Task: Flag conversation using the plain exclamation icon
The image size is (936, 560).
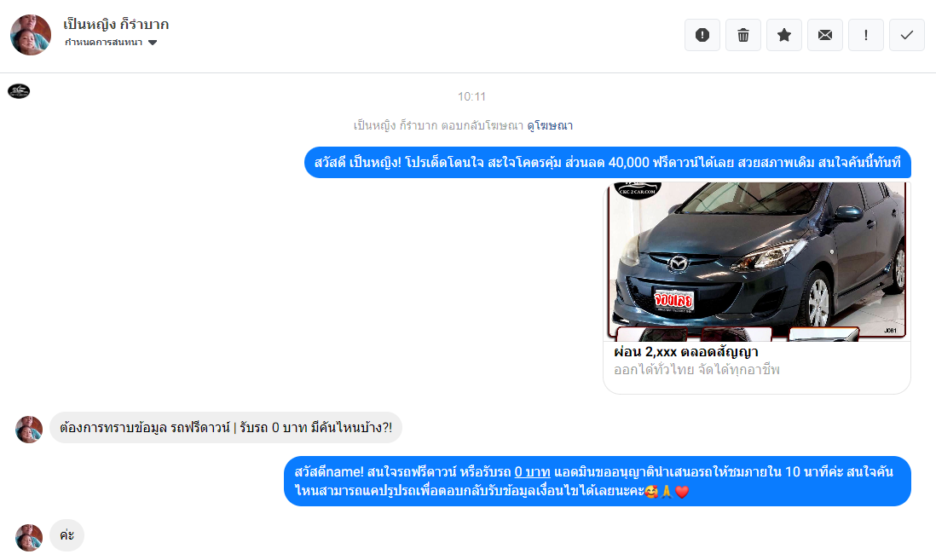Action: click(x=866, y=35)
